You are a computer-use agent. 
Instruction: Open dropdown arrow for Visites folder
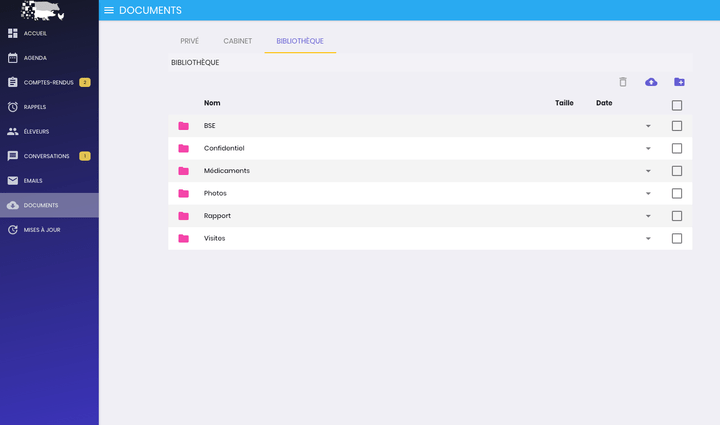coord(648,238)
